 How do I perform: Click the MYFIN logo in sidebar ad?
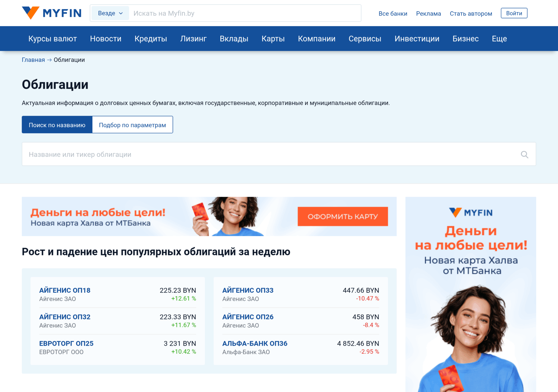471,213
